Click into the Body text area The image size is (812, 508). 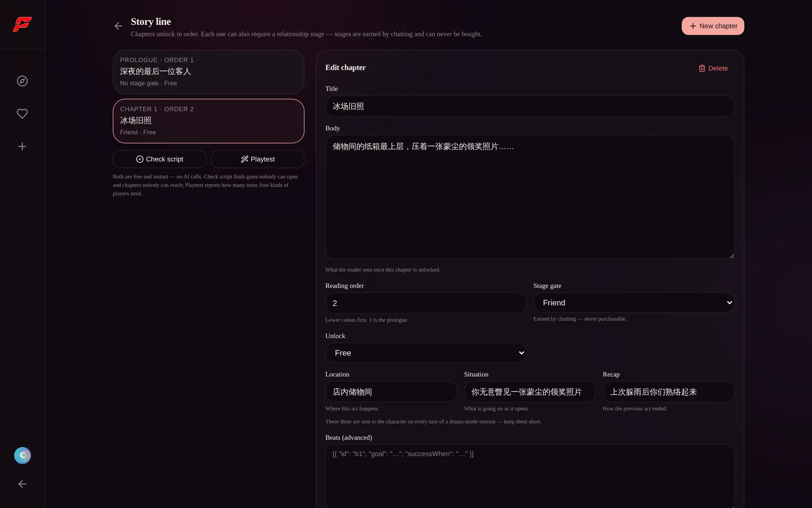click(530, 197)
